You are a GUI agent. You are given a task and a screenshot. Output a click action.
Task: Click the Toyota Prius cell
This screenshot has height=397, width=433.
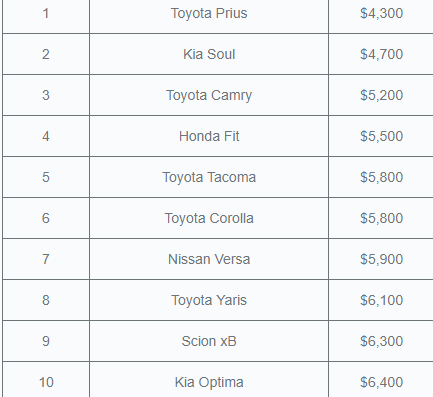(209, 13)
